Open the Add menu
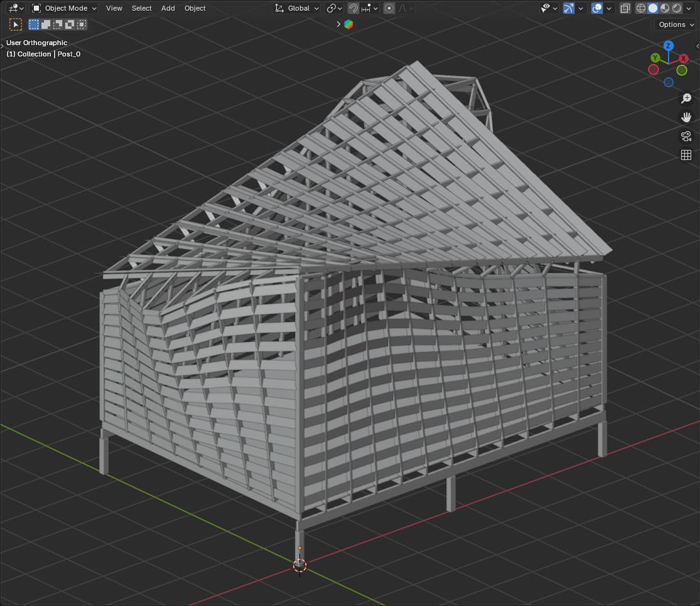Viewport: 700px width, 606px height. point(168,8)
